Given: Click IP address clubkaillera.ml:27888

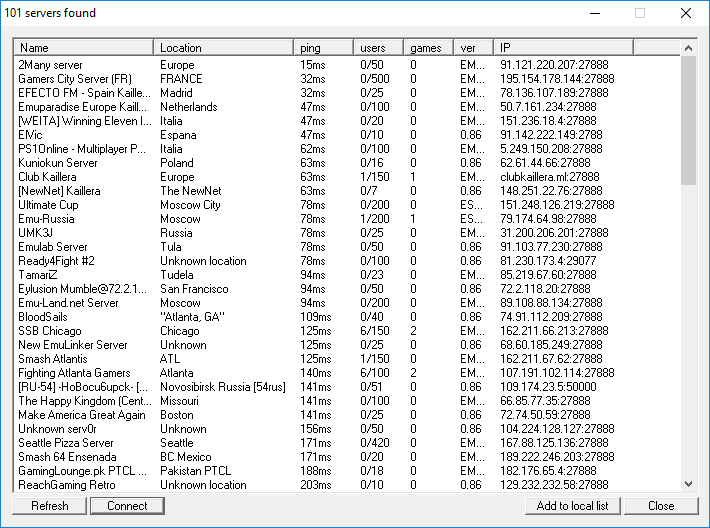Looking at the screenshot, I should click(x=550, y=177).
